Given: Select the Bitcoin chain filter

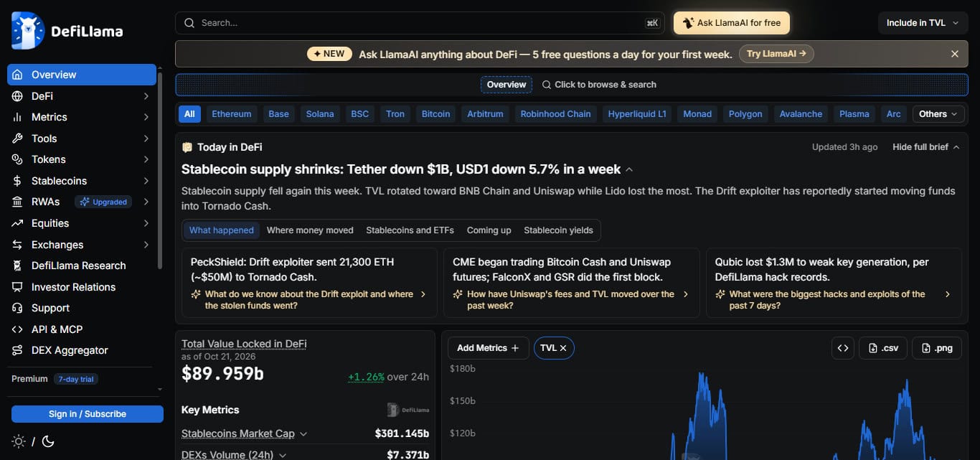Looking at the screenshot, I should pyautogui.click(x=436, y=114).
